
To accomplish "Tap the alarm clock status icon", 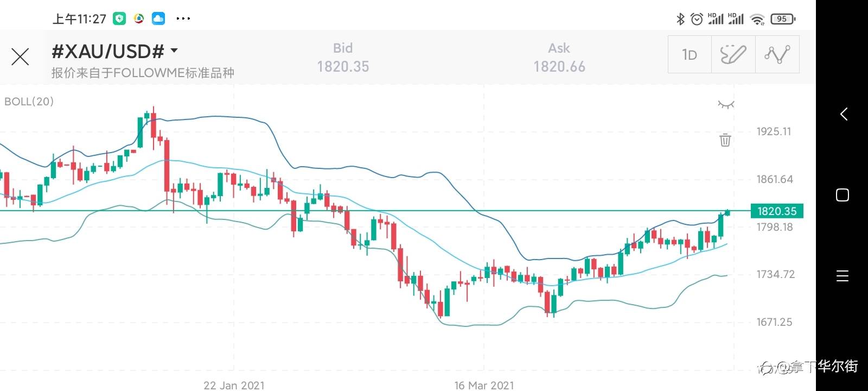I will coord(697,19).
